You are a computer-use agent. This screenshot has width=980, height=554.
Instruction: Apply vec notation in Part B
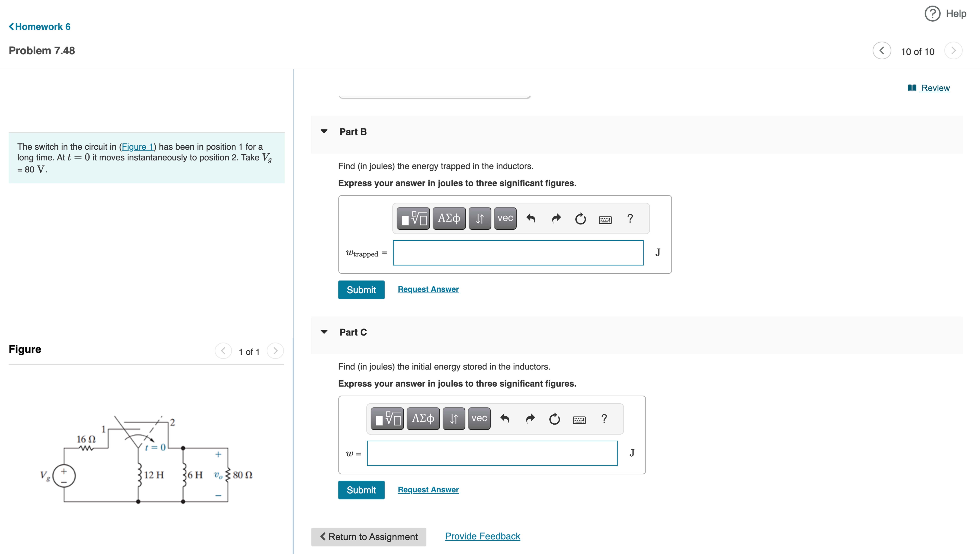(505, 219)
